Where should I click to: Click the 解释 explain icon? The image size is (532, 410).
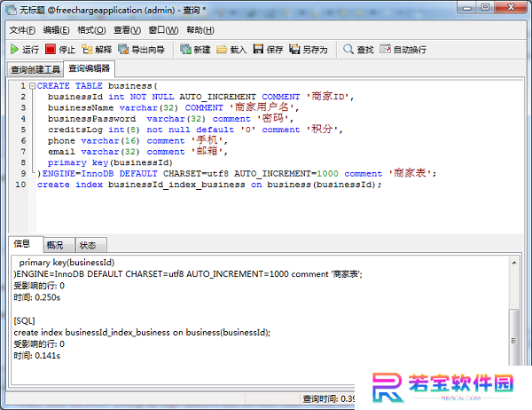(87, 50)
